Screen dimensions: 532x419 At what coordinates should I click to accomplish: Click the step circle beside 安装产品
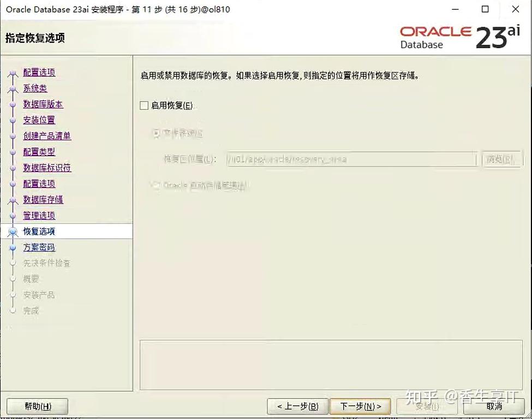[12, 294]
